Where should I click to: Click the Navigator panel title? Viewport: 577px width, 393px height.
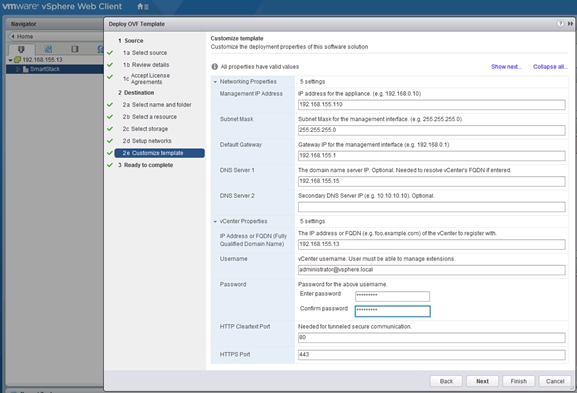click(x=24, y=24)
